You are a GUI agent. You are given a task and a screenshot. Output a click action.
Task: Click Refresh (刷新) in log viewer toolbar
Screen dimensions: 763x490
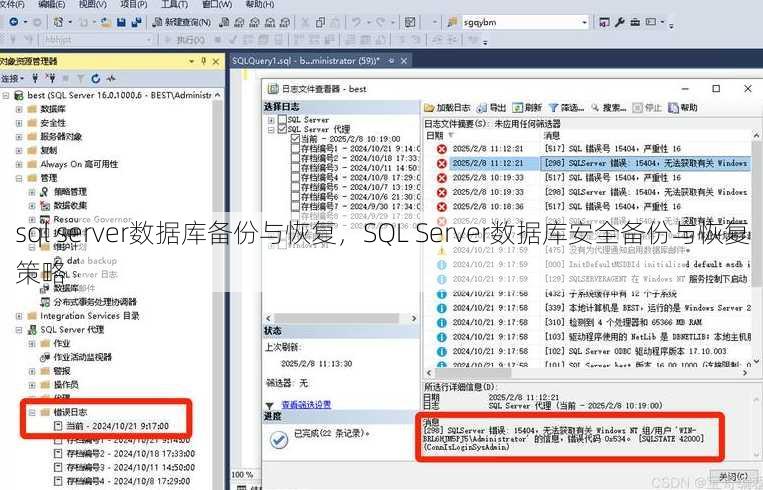pyautogui.click(x=527, y=108)
